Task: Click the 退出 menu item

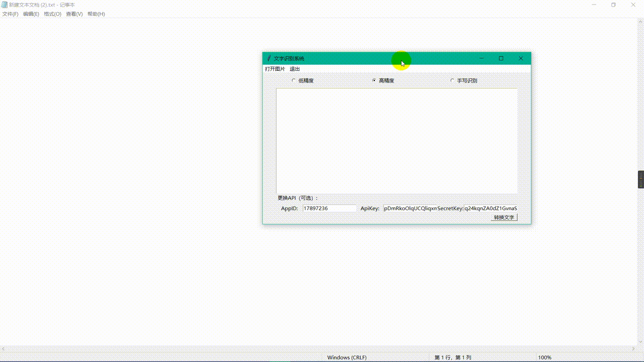Action: coord(295,69)
